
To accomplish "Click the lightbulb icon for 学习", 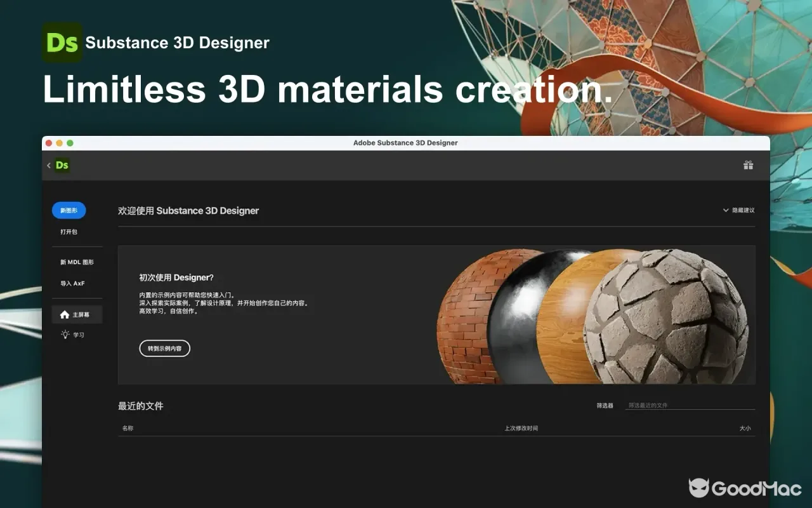I will (65, 334).
